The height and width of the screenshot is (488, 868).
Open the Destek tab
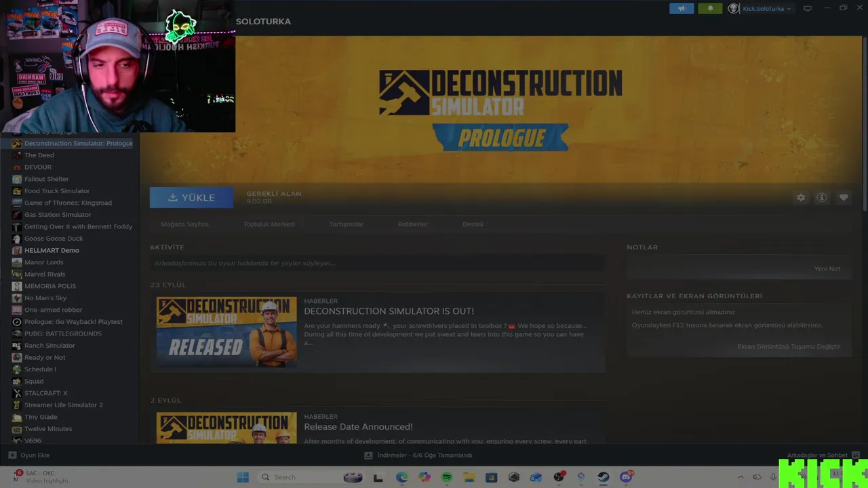point(473,224)
